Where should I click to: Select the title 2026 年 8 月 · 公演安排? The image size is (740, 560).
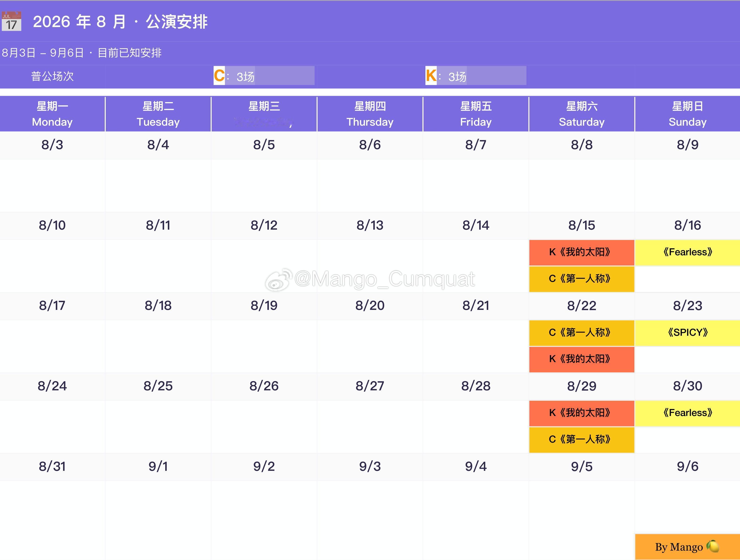tap(121, 22)
